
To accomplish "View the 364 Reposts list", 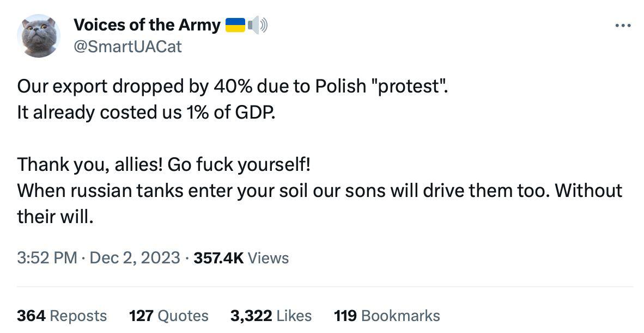I will coord(62,316).
